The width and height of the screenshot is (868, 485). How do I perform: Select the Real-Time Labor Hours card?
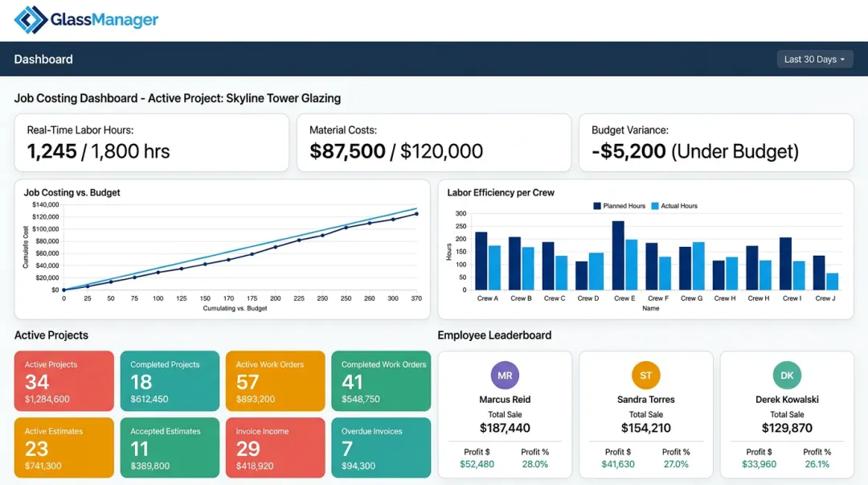coord(152,143)
